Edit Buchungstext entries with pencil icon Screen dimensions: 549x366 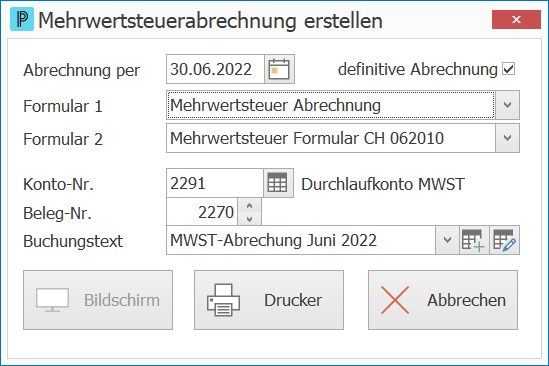pos(505,240)
